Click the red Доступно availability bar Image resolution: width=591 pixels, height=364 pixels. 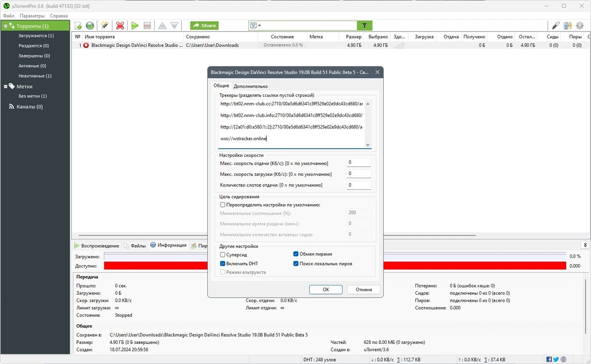tap(335, 266)
